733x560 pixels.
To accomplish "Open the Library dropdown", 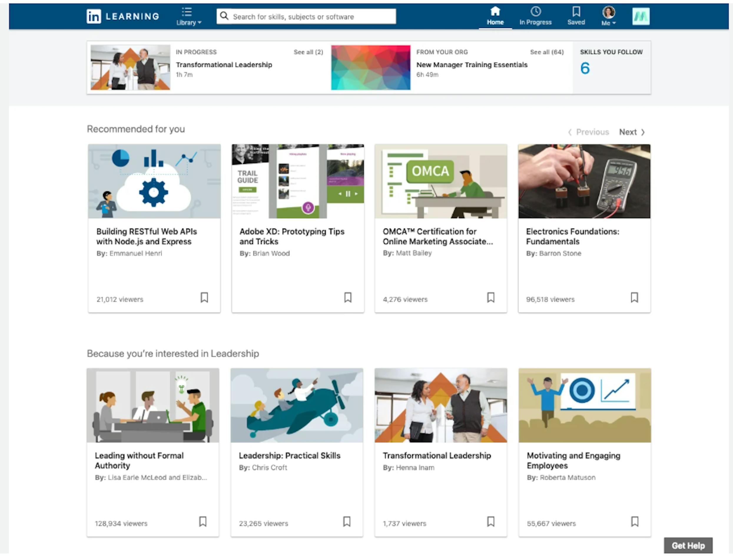I will pyautogui.click(x=189, y=22).
